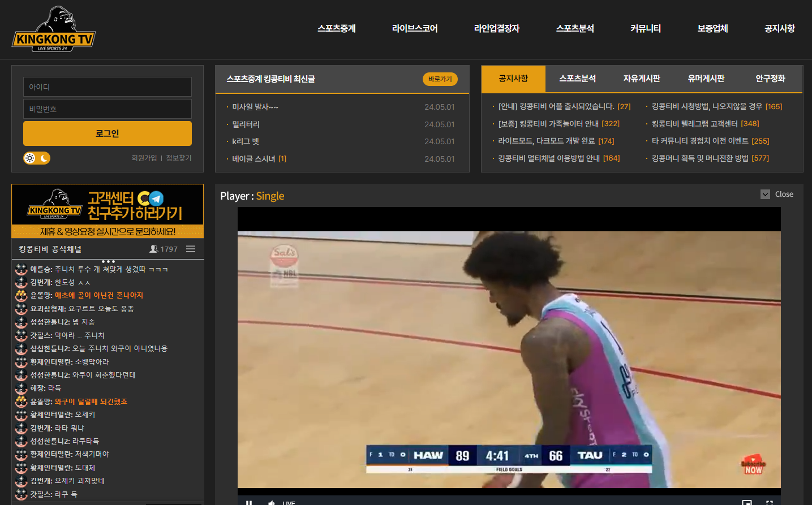The width and height of the screenshot is (812, 505).
Task: Open the 스포츠중계 menu
Action: pyautogui.click(x=337, y=28)
